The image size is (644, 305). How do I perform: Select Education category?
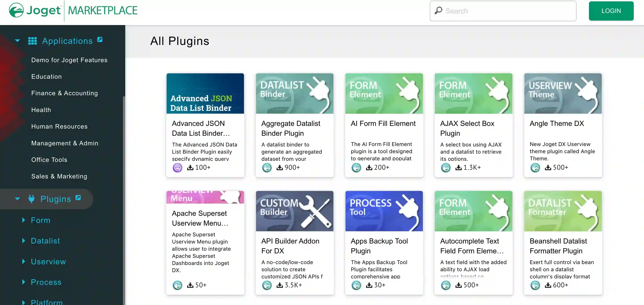47,76
